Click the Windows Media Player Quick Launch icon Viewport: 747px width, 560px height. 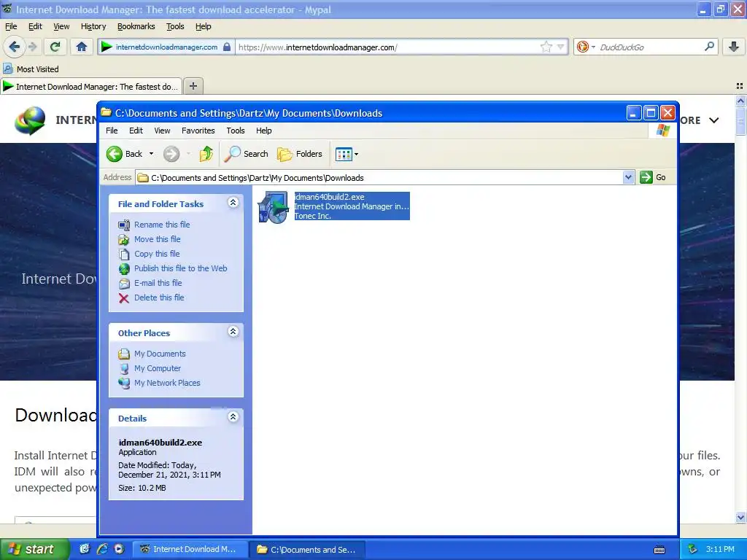tap(119, 549)
